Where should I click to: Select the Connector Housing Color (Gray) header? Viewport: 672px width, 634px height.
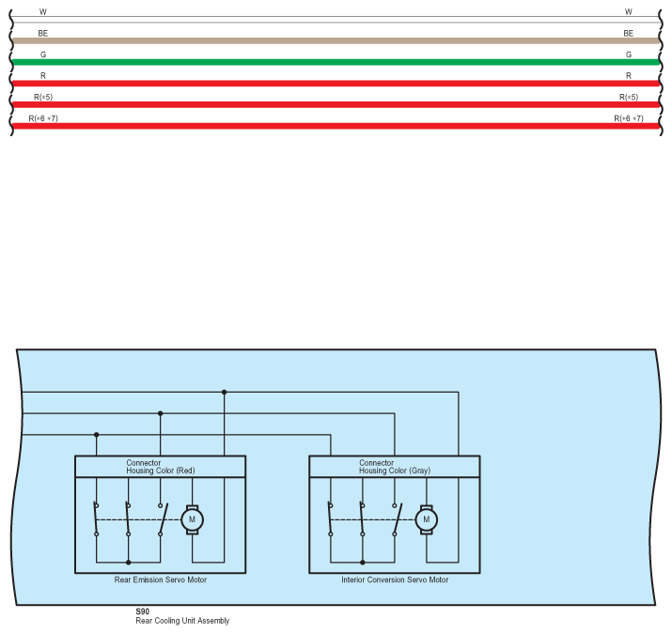pos(394,467)
